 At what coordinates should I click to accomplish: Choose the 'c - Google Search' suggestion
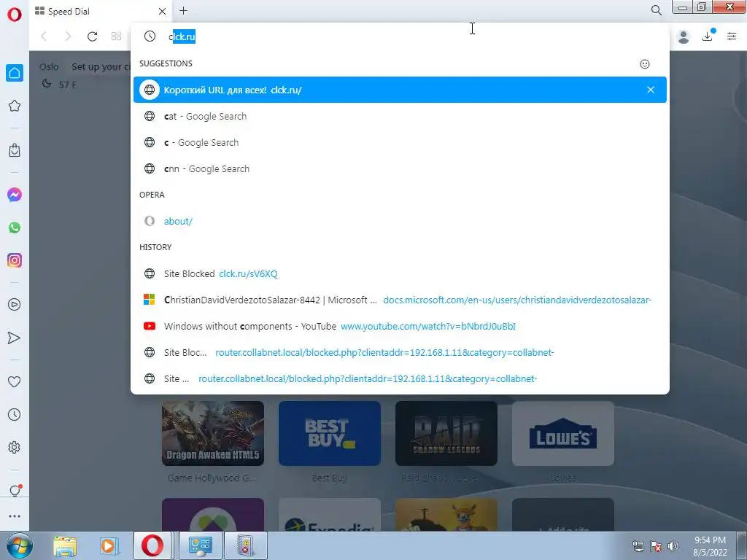point(400,142)
